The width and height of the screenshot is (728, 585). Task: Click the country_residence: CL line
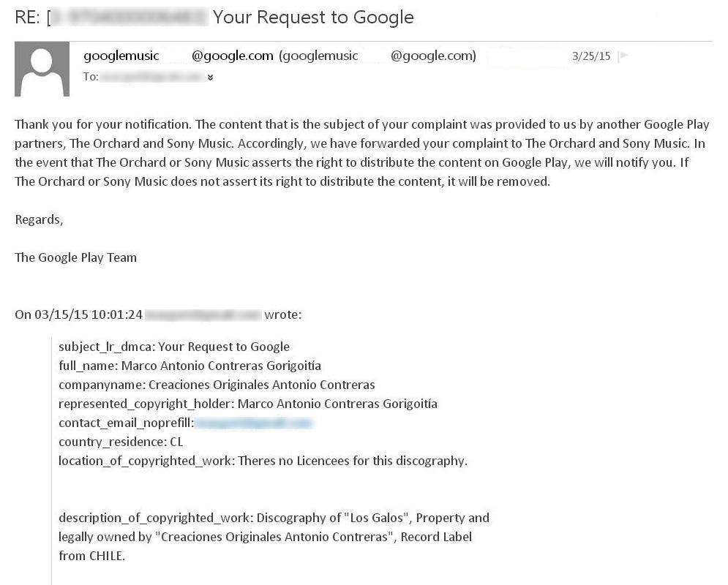click(121, 442)
